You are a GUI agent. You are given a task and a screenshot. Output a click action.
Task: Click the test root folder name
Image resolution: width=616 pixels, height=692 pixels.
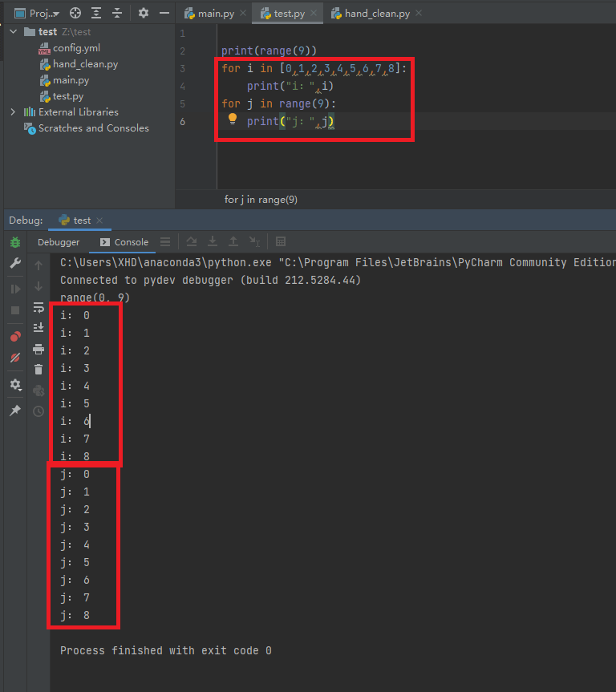pos(47,32)
